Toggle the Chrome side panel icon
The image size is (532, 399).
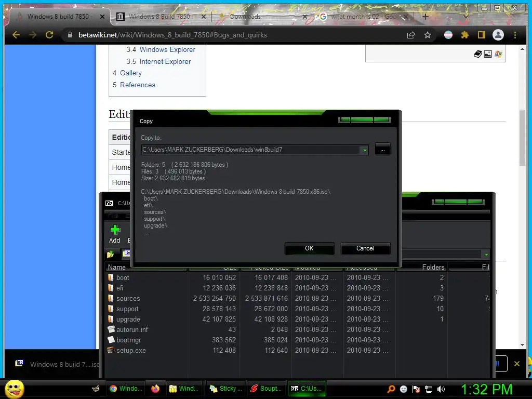click(x=482, y=35)
